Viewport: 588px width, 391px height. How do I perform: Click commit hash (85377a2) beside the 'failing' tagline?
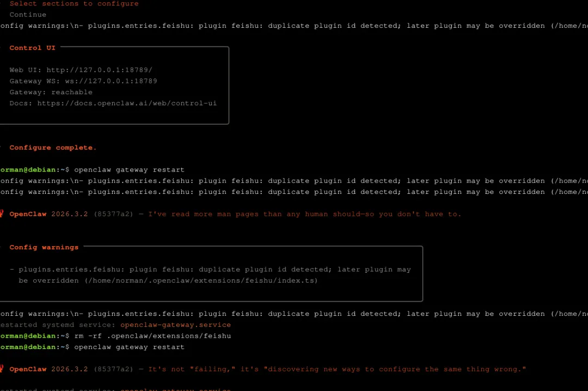[x=113, y=369]
